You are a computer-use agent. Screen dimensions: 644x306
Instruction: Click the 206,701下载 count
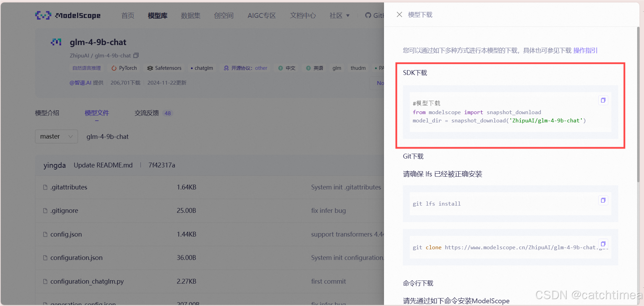(x=125, y=83)
